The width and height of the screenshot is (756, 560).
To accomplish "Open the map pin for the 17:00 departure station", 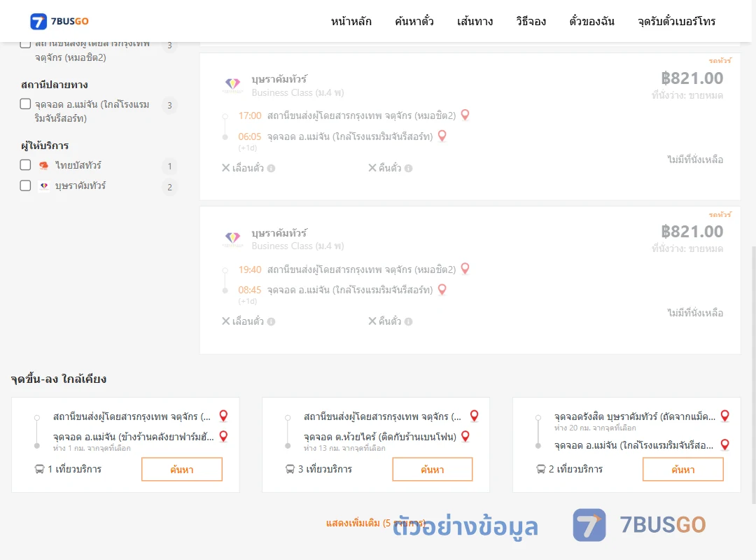I will pos(465,115).
